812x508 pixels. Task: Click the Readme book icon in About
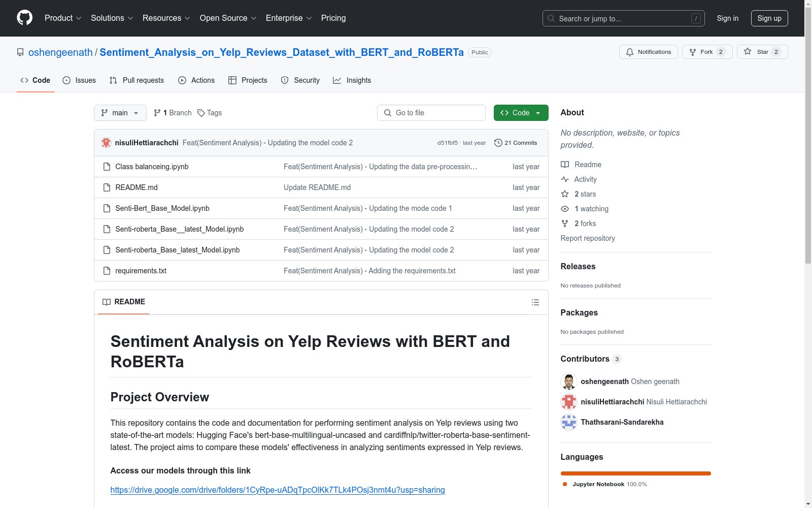click(565, 165)
